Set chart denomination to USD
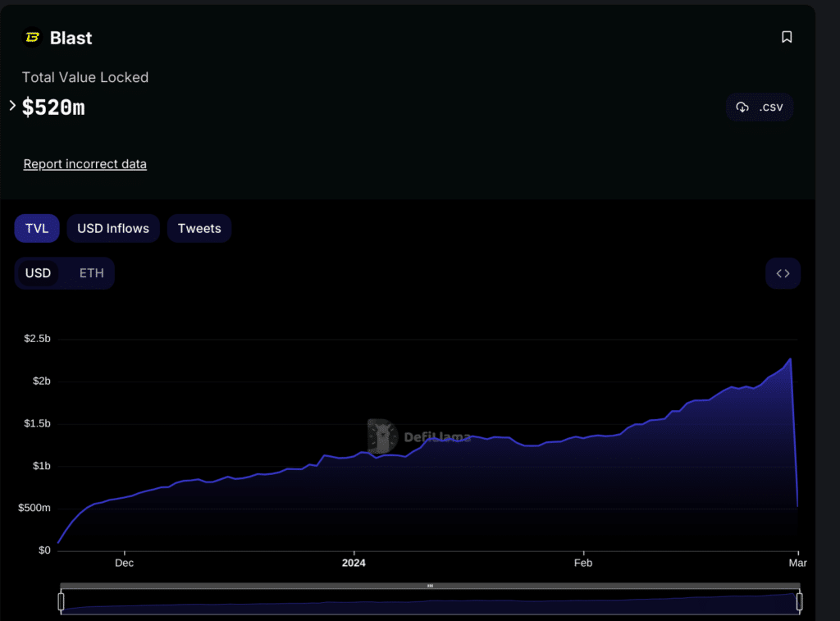The width and height of the screenshot is (840, 621). coord(38,273)
